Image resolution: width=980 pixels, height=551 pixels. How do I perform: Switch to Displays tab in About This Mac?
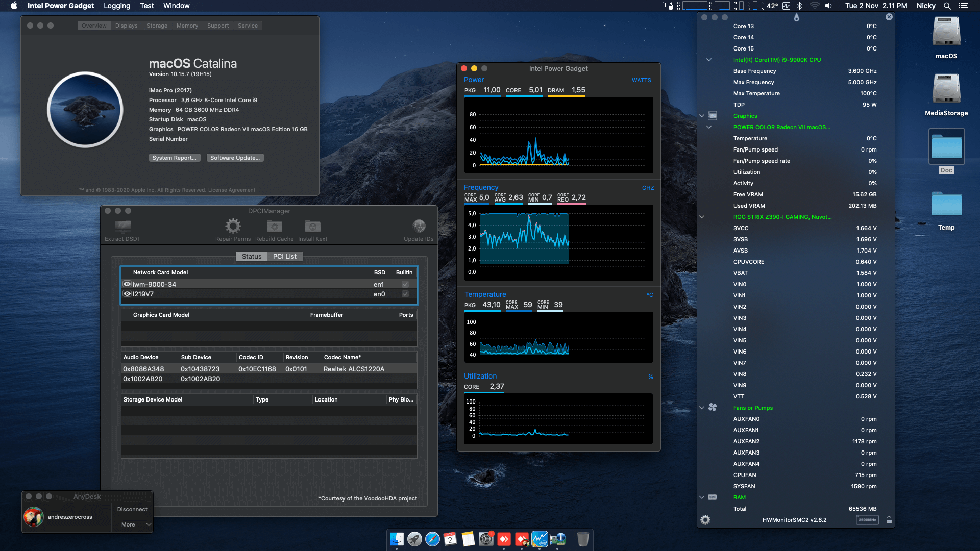coord(126,26)
